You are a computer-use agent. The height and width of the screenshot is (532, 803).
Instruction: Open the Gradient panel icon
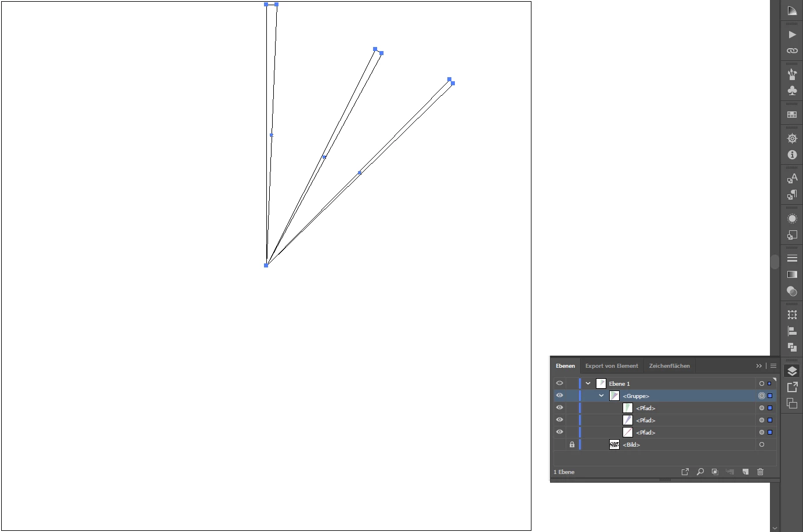[x=792, y=274]
